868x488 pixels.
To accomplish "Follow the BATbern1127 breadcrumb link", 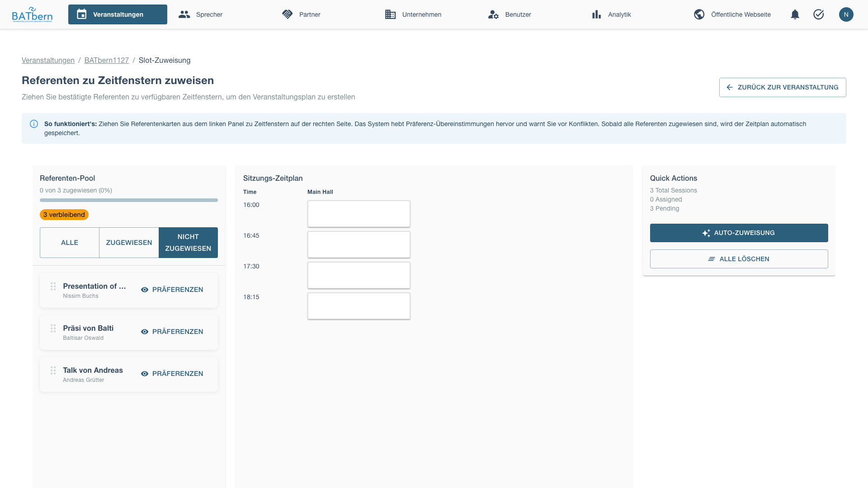I will (107, 60).
